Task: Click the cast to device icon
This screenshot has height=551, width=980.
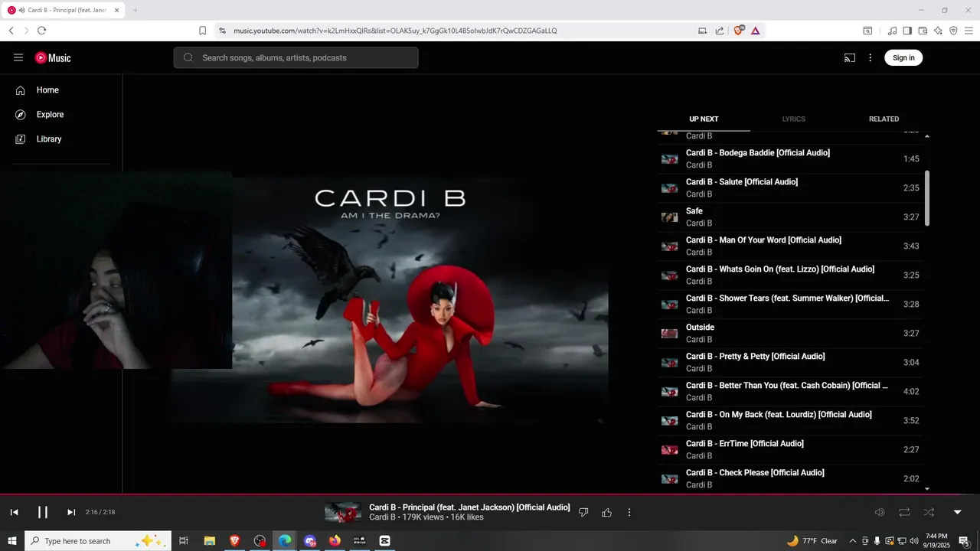Action: 850,57
